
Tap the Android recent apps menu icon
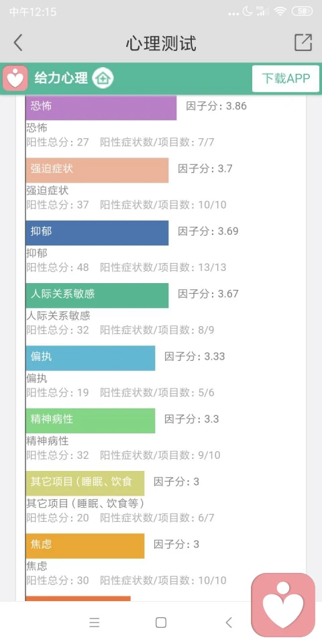tap(95, 623)
